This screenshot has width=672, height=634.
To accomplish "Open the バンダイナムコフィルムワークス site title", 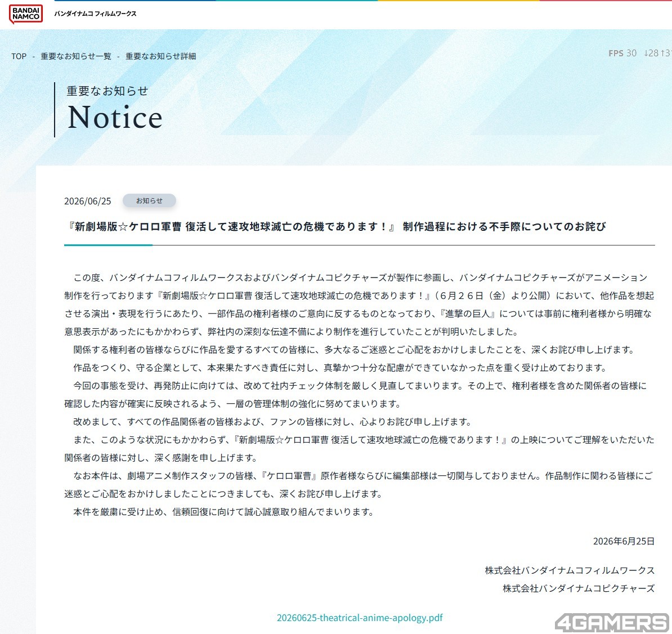I will pyautogui.click(x=95, y=14).
